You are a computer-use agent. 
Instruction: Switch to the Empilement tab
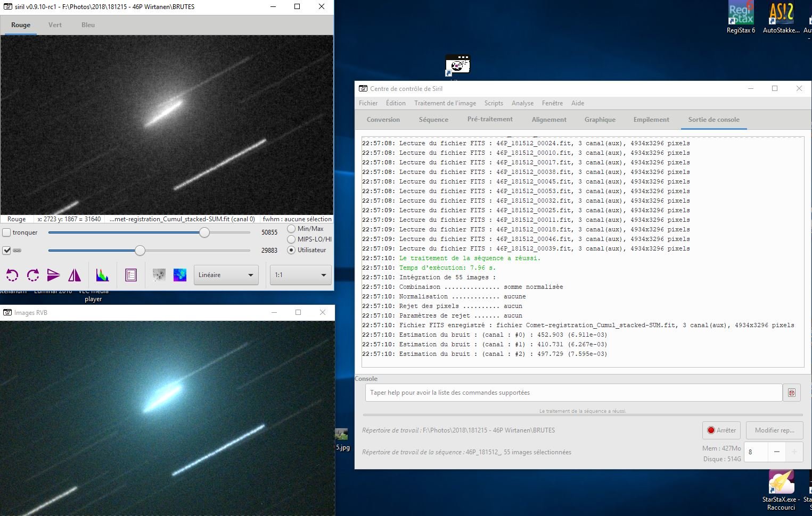[651, 120]
